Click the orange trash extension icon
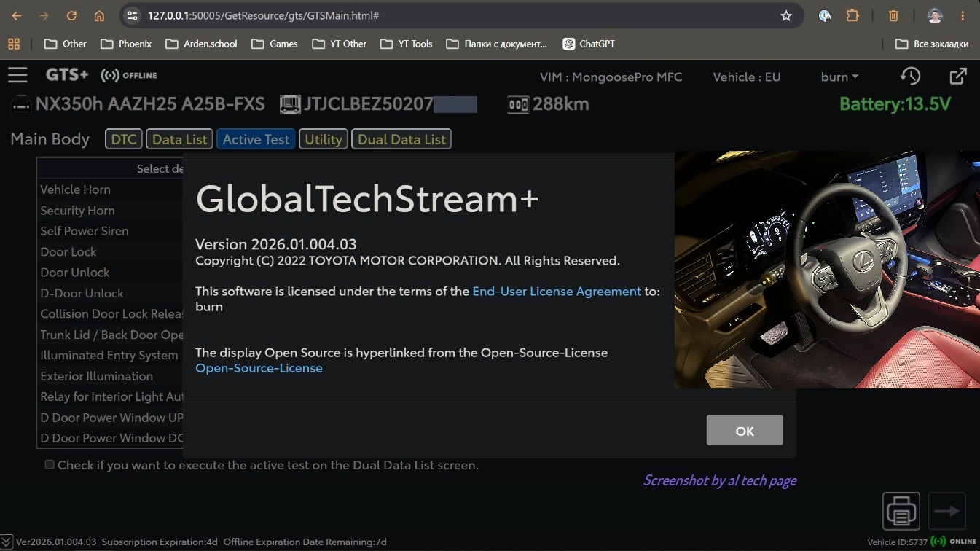 tap(893, 15)
